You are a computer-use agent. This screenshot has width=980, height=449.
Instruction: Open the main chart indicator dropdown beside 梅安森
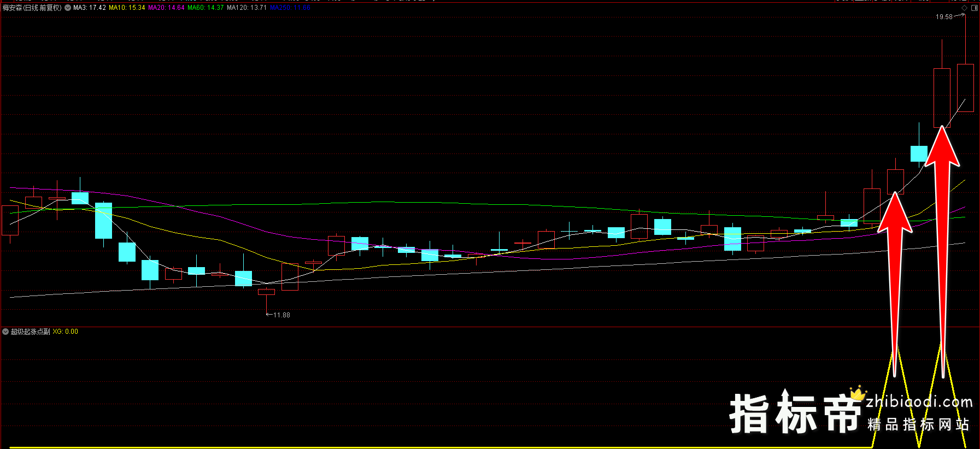[x=68, y=8]
